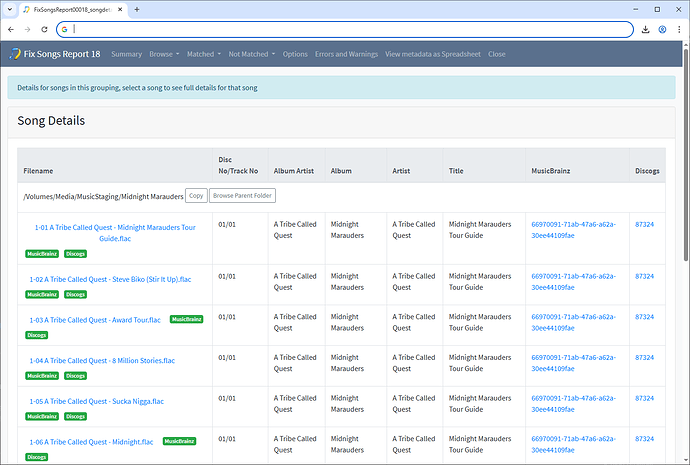Open song 1-03 Award Tour.flac

[95, 320]
